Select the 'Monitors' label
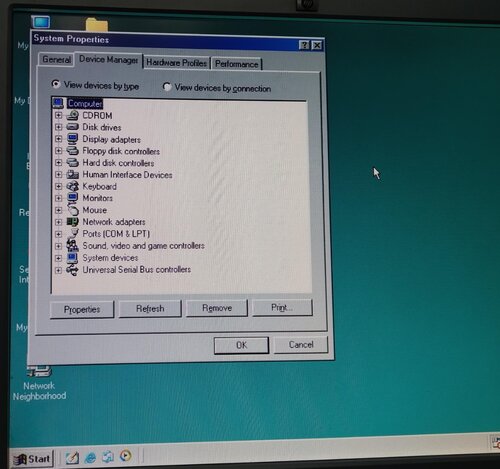Screen dimensions: 500x469 click(97, 198)
